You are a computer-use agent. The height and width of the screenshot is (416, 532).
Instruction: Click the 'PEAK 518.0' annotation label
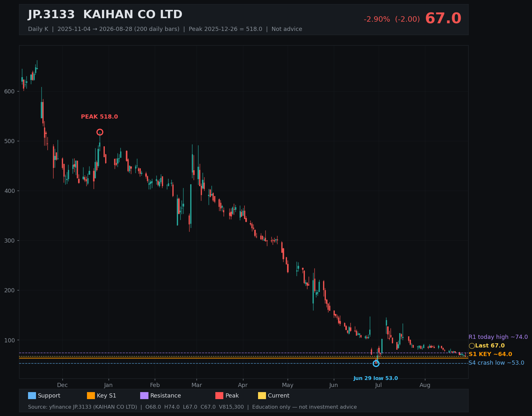point(99,117)
